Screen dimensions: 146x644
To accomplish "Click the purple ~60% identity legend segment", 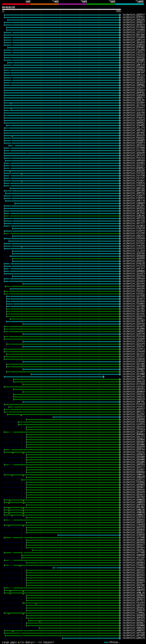I will click(73, 4).
